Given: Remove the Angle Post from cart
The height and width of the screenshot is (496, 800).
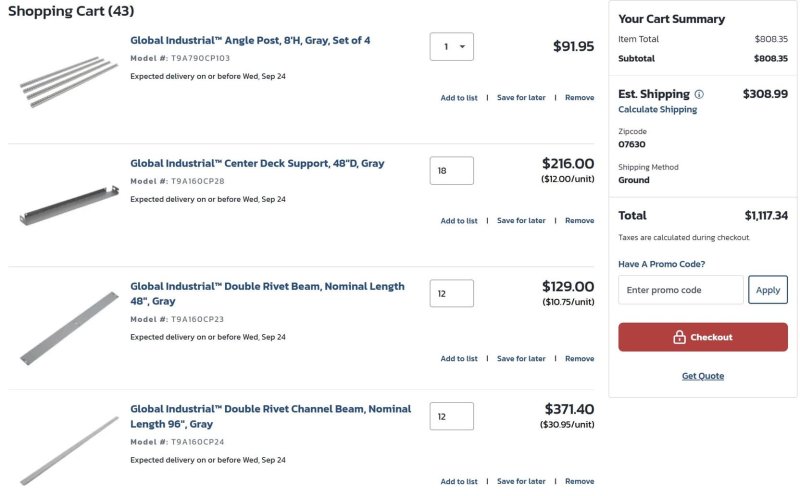Looking at the screenshot, I should click(579, 98).
